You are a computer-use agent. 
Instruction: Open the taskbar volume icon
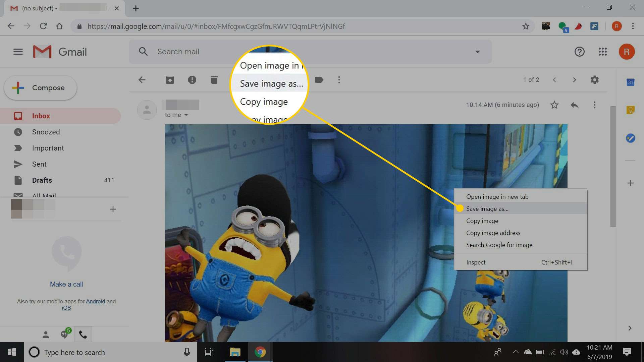(564, 352)
